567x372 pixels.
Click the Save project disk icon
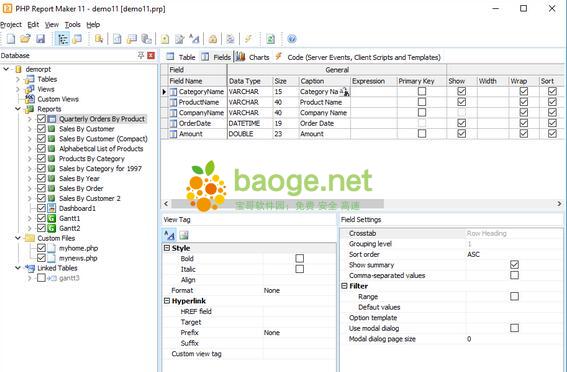pos(40,39)
